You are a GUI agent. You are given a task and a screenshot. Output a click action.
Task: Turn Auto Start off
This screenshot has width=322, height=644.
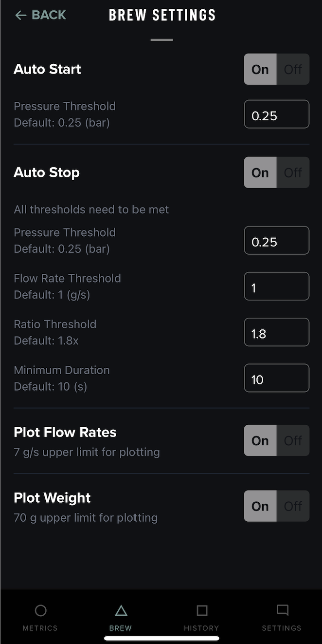(x=293, y=69)
